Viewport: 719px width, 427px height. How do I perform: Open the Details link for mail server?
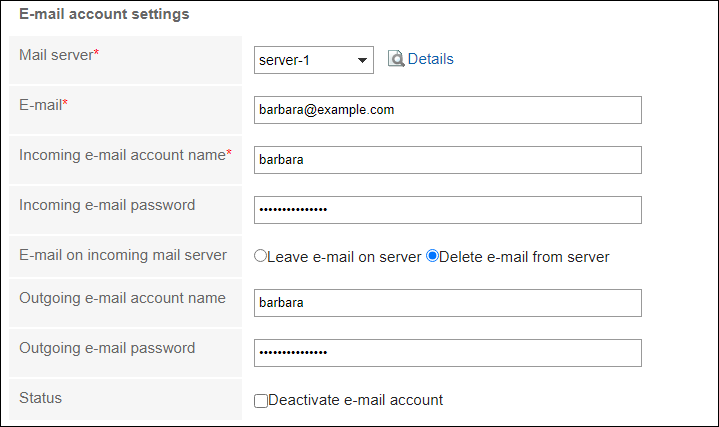click(x=430, y=59)
